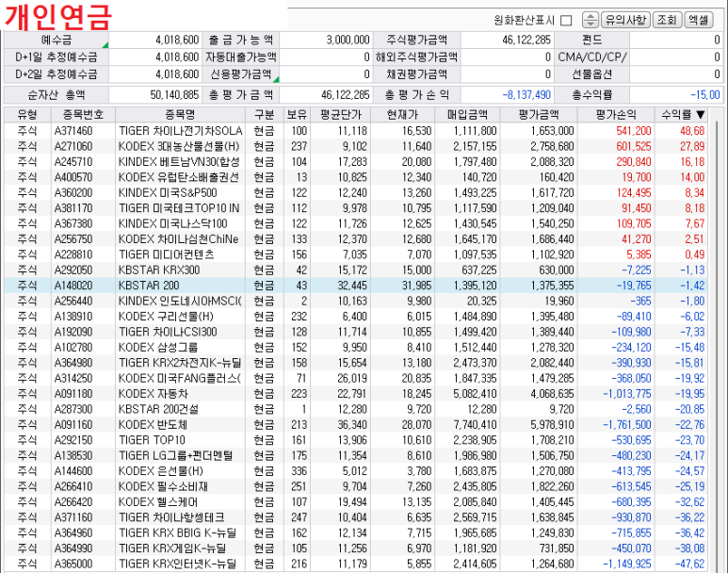Screen dimensions: 728x573
Task: Select the KODEX 필수소비재 row
Action: pyautogui.click(x=356, y=486)
